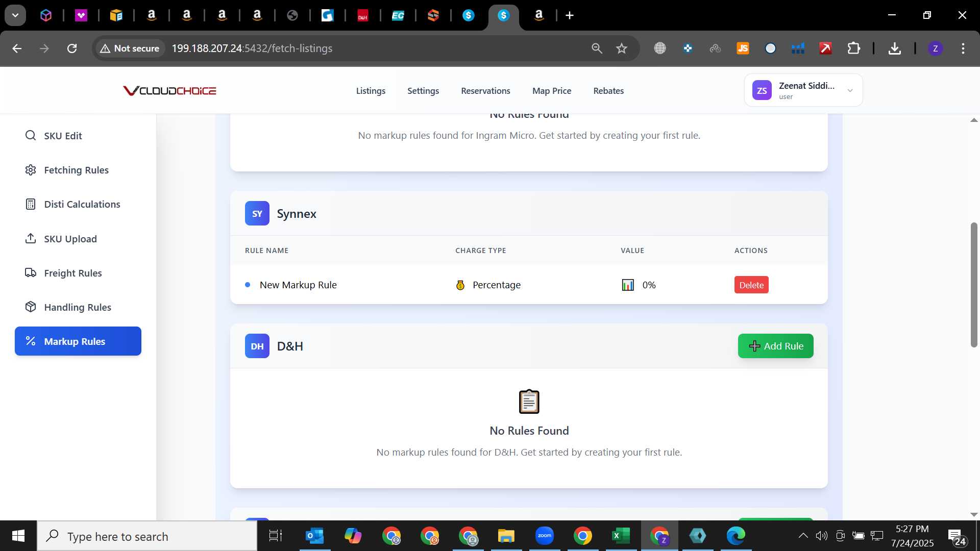This screenshot has height=551, width=980.
Task: Open the Rebates nav tab
Action: coord(608,91)
